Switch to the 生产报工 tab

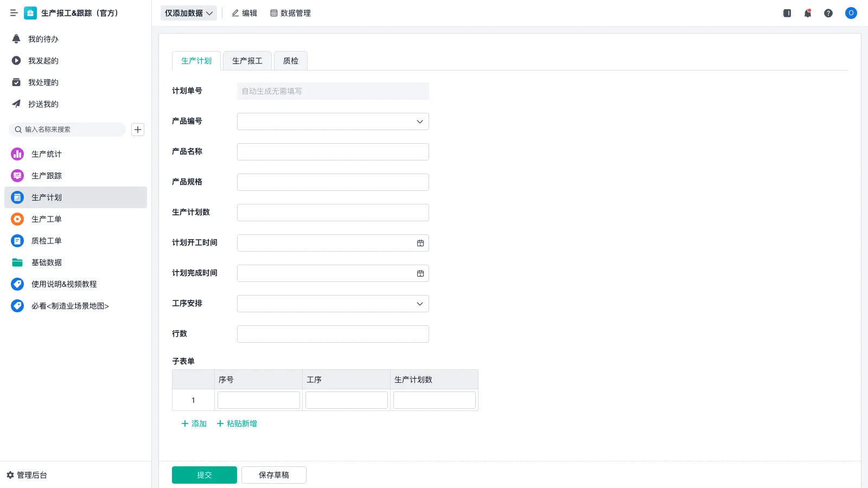tap(247, 60)
